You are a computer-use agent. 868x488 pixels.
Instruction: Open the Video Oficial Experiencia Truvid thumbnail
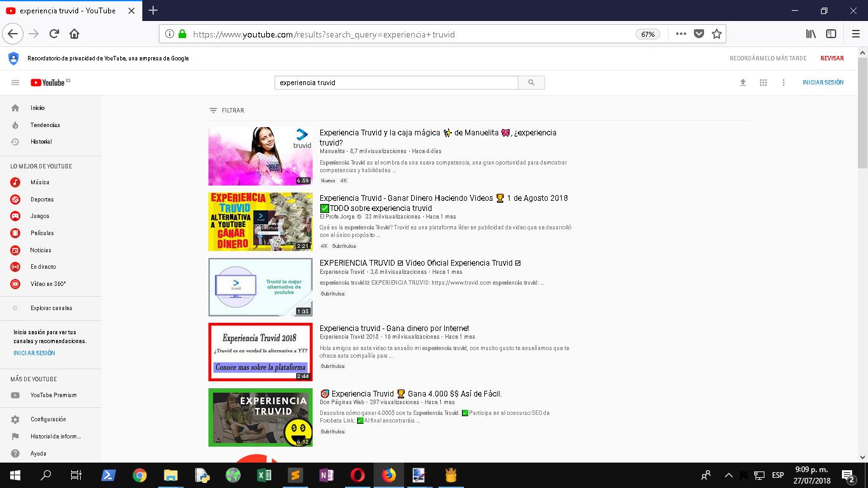coord(261,287)
